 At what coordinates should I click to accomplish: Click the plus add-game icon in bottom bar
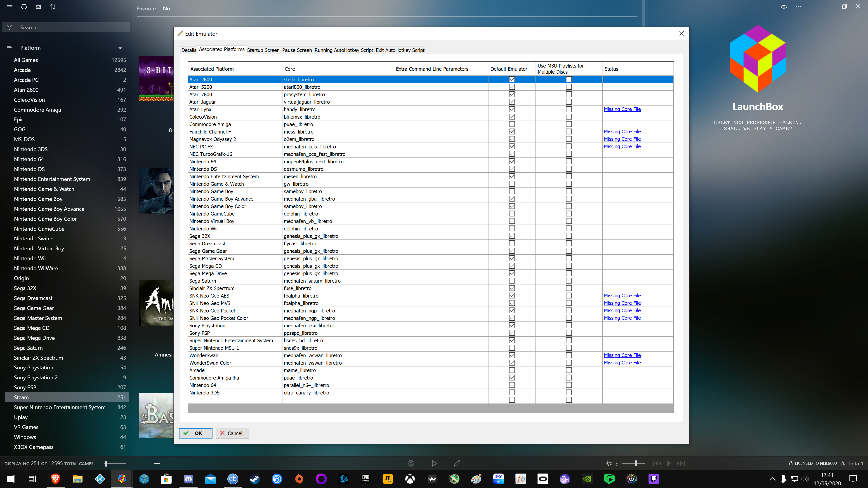[x=157, y=463]
